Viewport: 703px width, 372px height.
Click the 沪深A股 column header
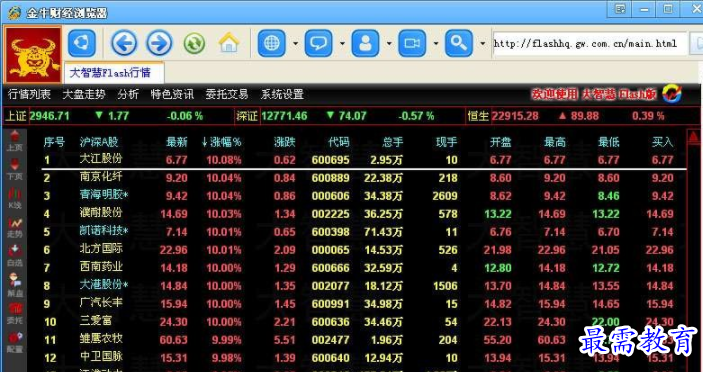pyautogui.click(x=99, y=143)
